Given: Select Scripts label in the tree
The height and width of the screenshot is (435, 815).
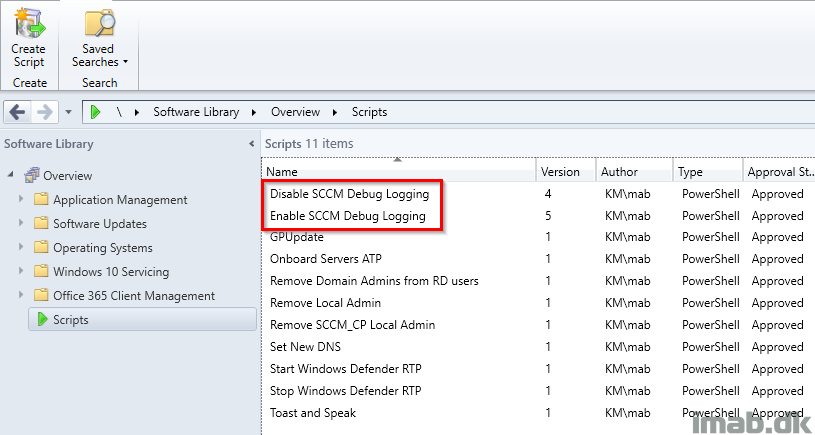Looking at the screenshot, I should [x=71, y=320].
